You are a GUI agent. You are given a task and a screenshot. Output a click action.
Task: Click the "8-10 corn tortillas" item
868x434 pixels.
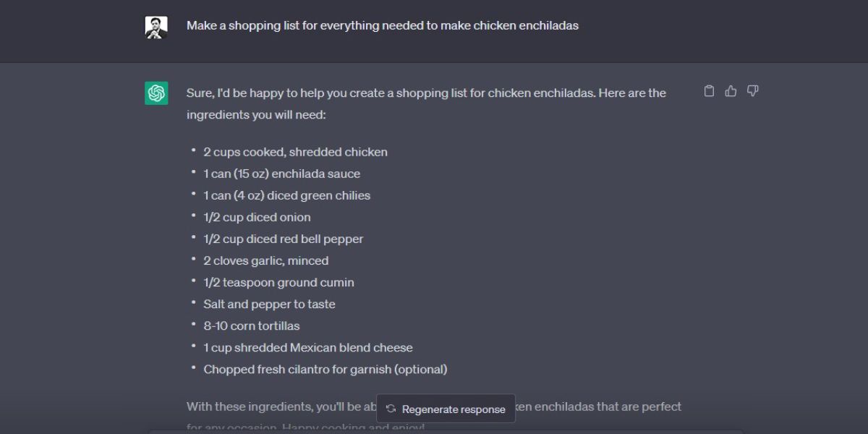coord(251,325)
